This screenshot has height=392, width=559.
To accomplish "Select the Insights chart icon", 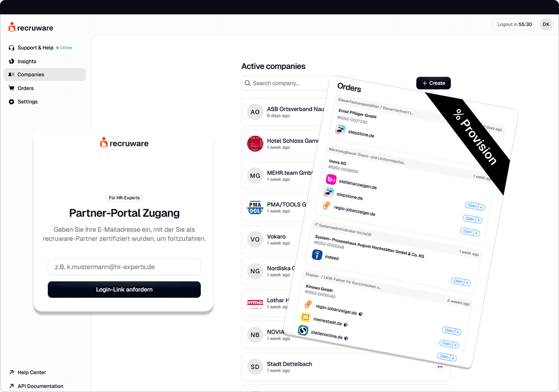I will 12,61.
